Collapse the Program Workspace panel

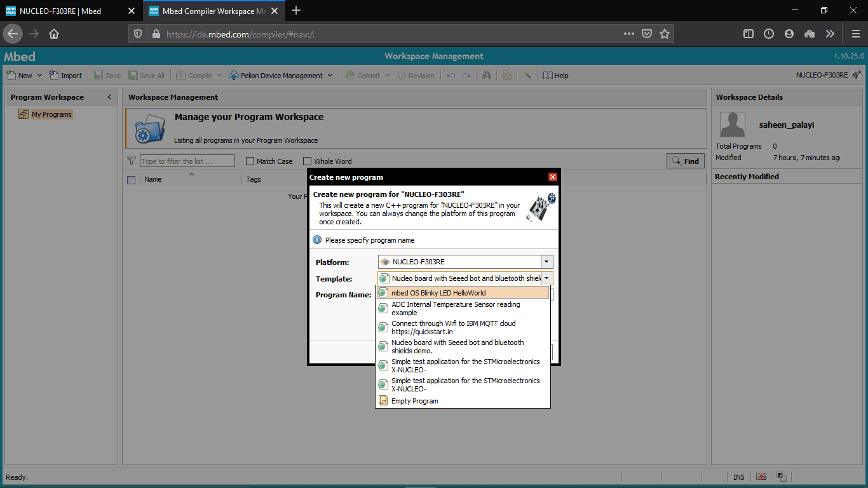109,97
